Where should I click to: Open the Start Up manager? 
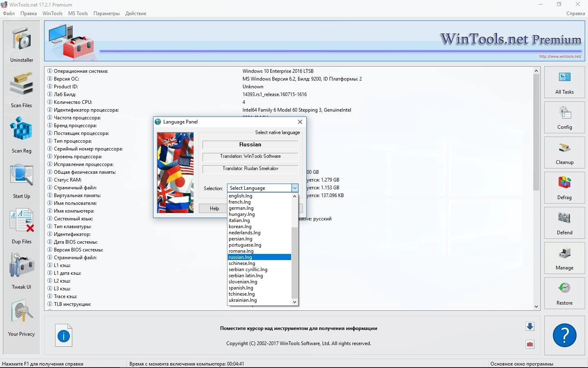[x=22, y=180]
